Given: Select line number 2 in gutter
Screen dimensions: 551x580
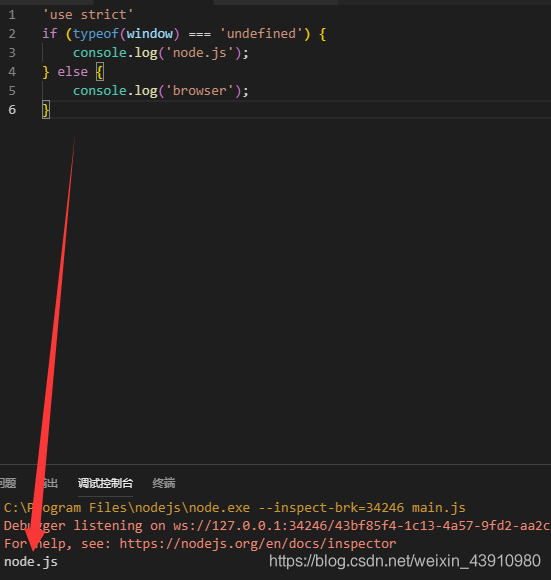Looking at the screenshot, I should point(12,34).
